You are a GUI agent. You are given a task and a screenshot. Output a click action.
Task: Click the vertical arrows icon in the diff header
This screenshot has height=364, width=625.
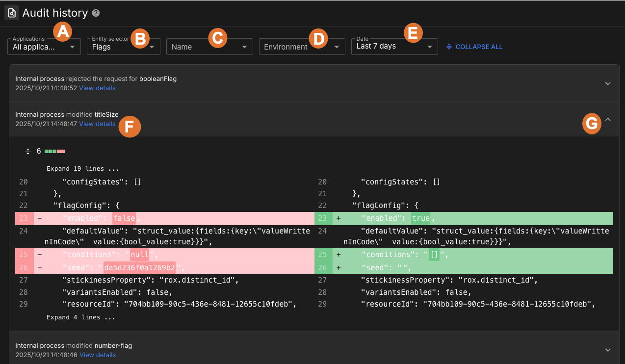click(27, 151)
